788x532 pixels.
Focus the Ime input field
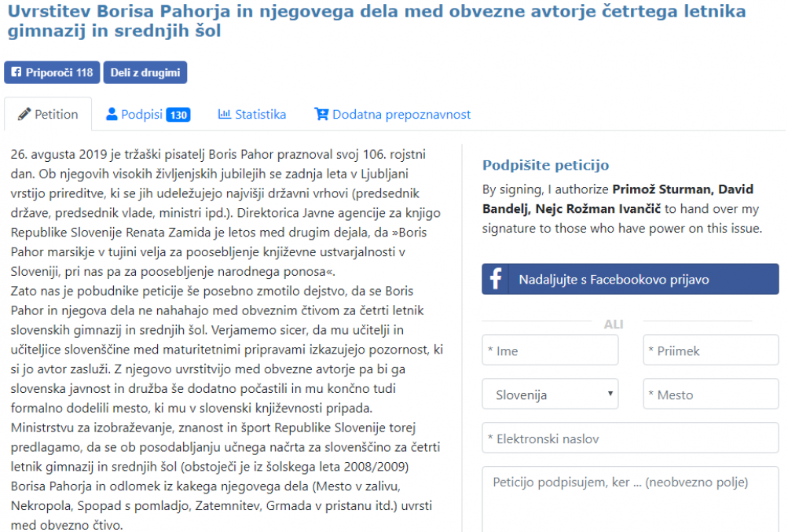tap(550, 350)
